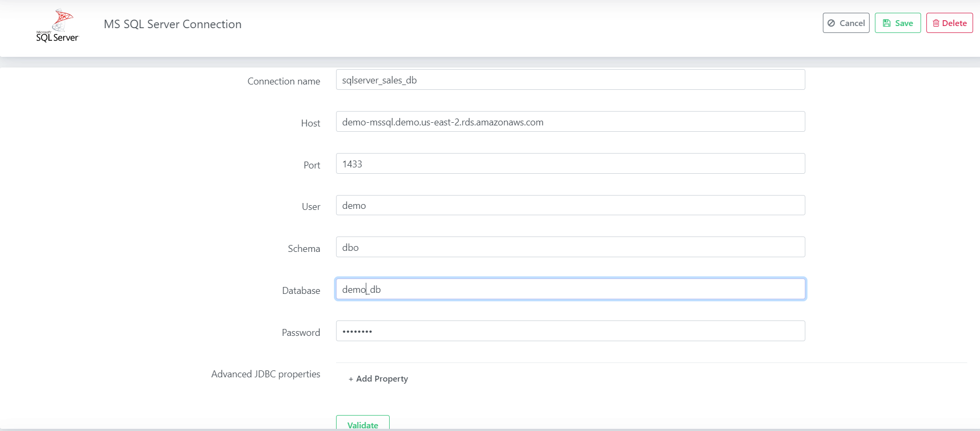Delete this SQL Server connection

[x=949, y=23]
